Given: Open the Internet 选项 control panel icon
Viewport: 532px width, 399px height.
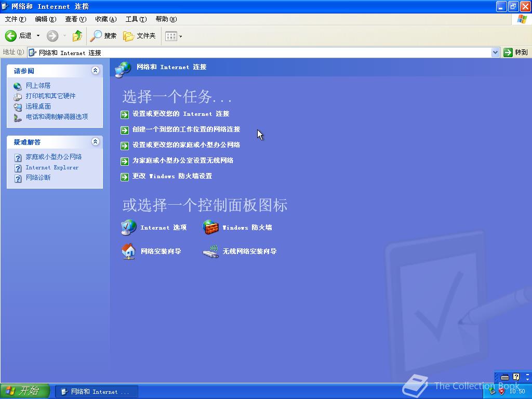Looking at the screenshot, I should point(129,228).
